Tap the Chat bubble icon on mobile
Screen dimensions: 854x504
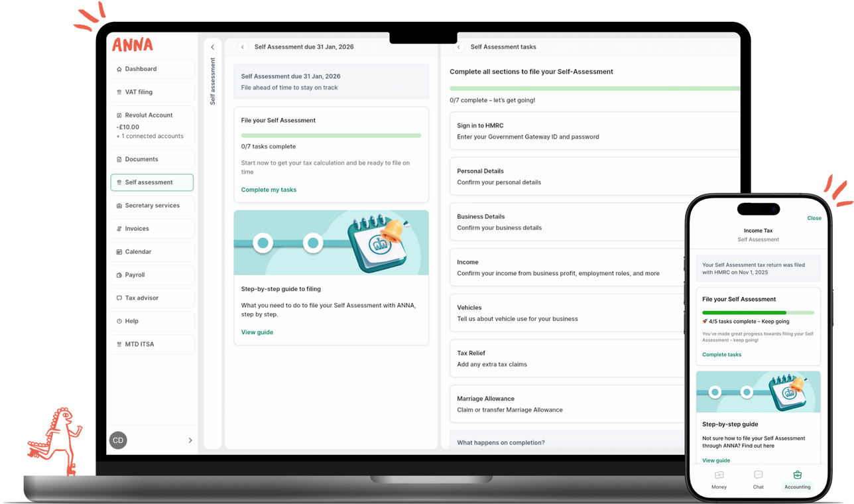(x=758, y=475)
